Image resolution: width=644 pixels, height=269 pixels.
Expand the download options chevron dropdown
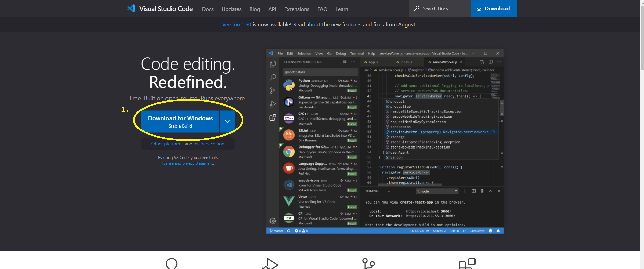227,122
